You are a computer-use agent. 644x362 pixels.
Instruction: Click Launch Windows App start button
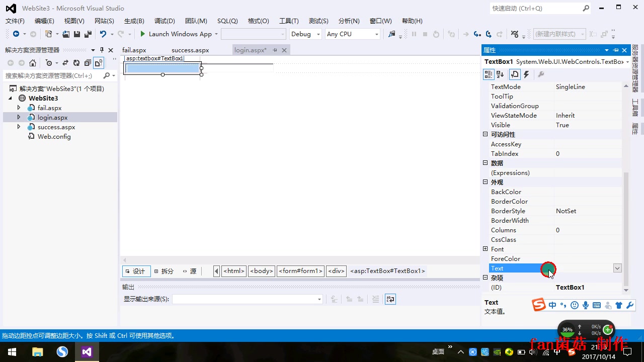pyautogui.click(x=176, y=34)
